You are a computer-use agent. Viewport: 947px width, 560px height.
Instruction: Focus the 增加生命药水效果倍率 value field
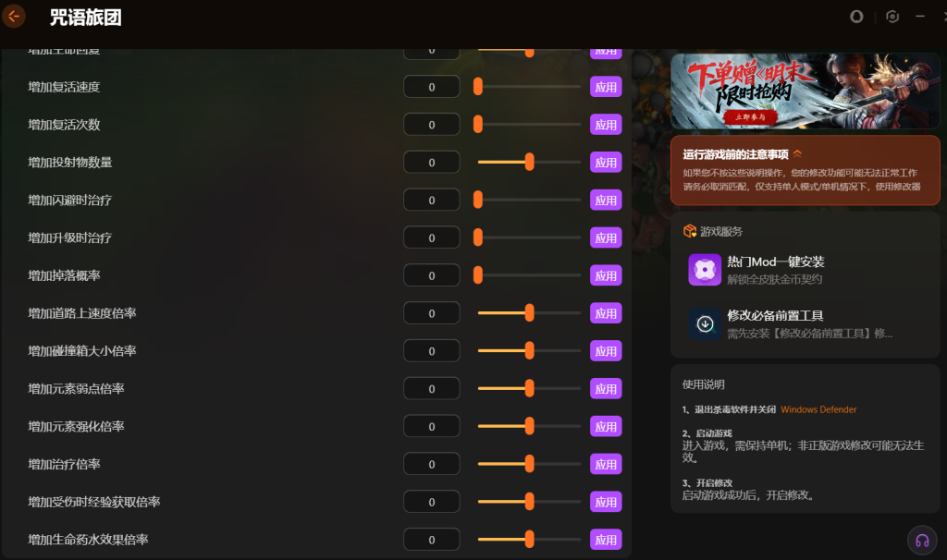pos(431,540)
